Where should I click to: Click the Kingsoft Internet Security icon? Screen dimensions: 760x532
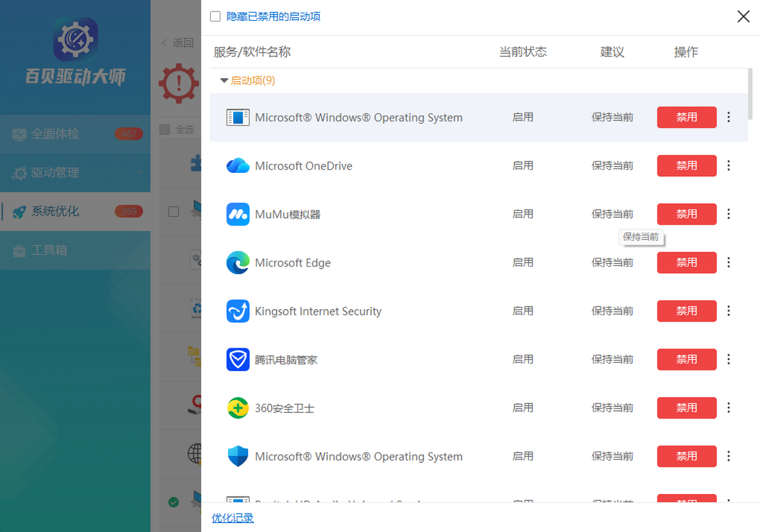click(x=237, y=311)
